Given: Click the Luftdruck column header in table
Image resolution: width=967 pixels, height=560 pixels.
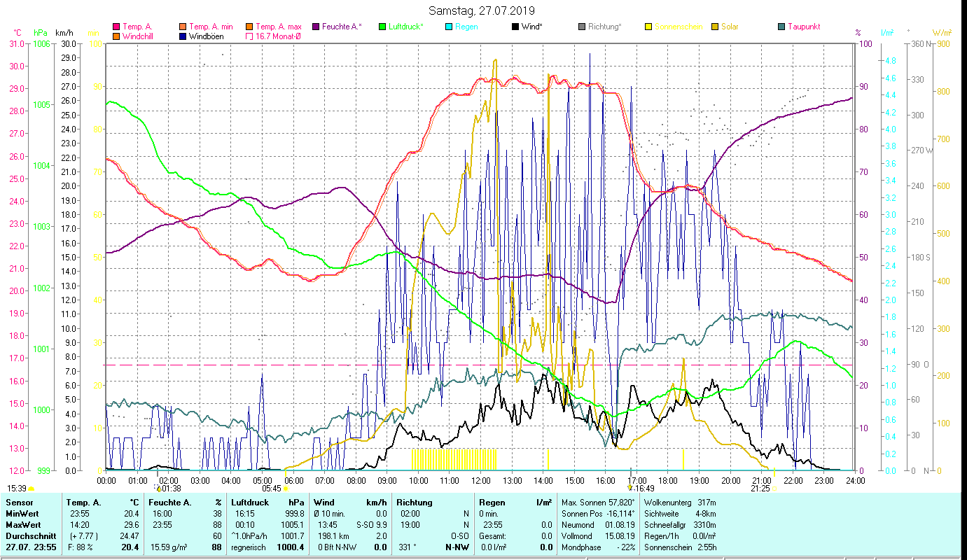Looking at the screenshot, I should coord(250,502).
